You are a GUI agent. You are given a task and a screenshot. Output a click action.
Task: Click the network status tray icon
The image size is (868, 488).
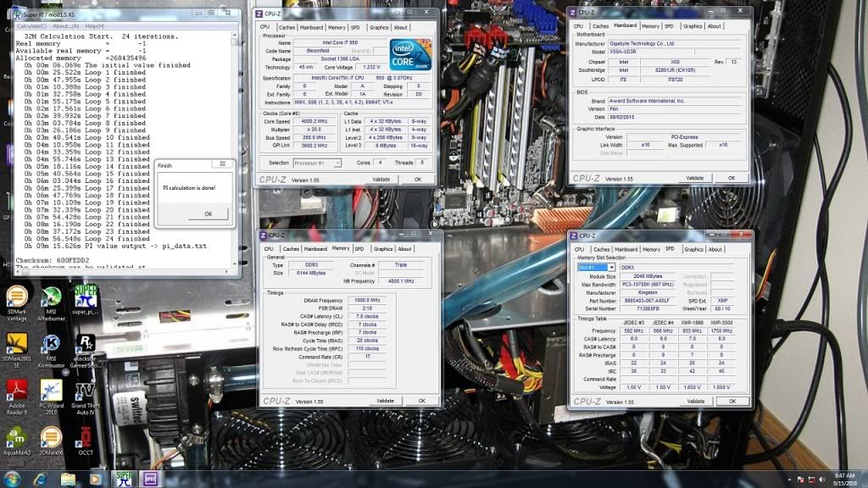[x=811, y=480]
